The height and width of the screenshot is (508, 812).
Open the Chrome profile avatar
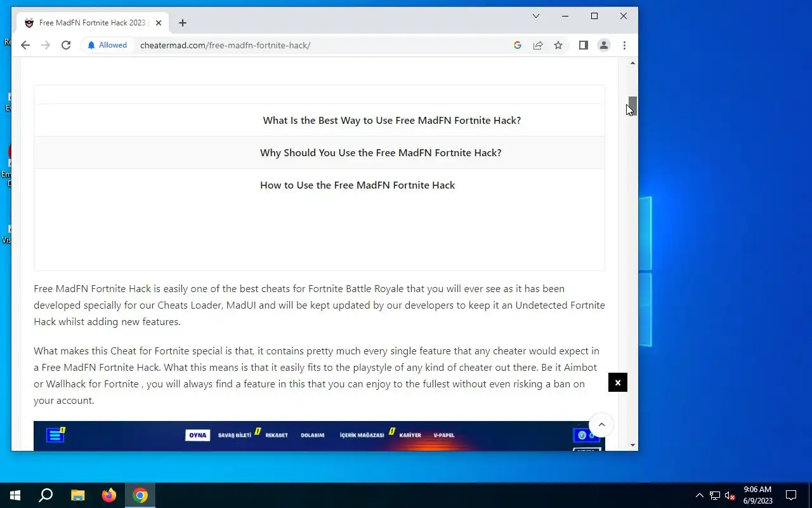coord(604,45)
